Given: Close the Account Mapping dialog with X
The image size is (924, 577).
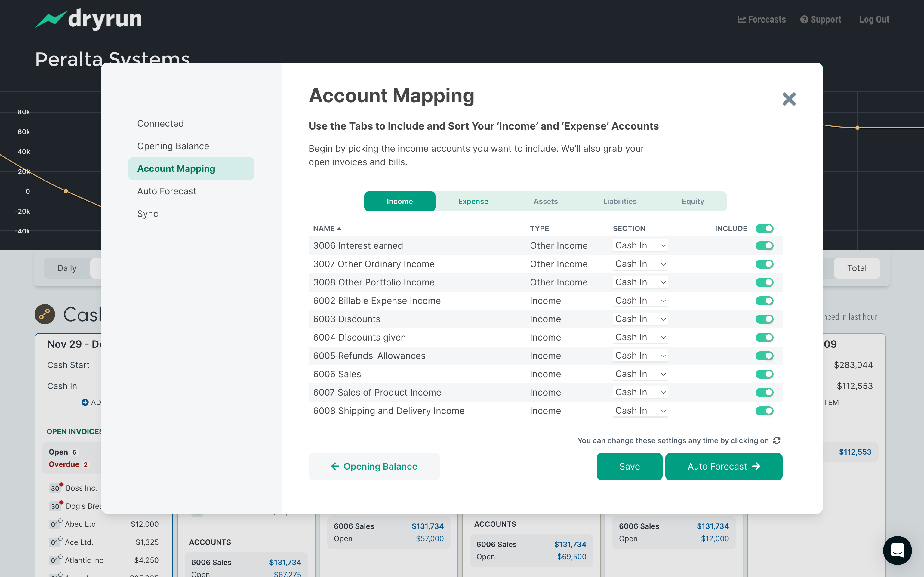Looking at the screenshot, I should (789, 99).
